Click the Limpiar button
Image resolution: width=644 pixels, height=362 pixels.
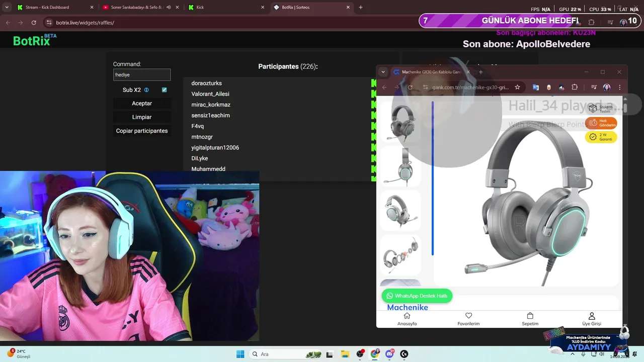pyautogui.click(x=142, y=117)
